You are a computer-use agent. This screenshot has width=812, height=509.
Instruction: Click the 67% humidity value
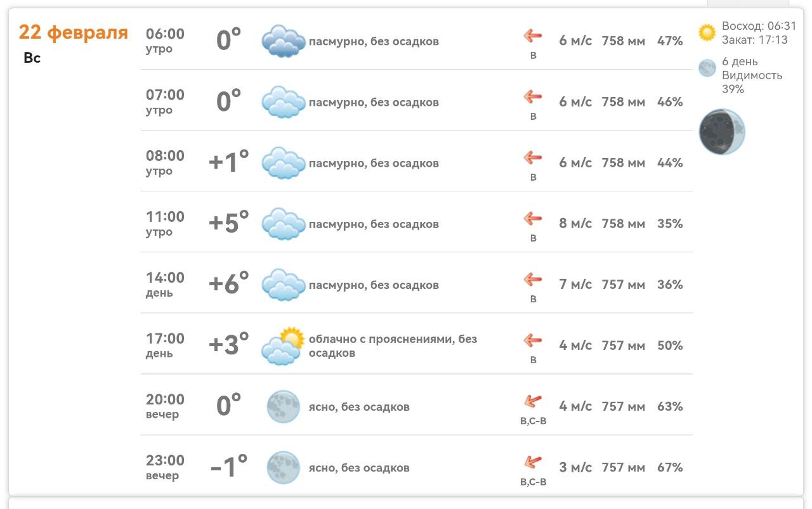(670, 467)
